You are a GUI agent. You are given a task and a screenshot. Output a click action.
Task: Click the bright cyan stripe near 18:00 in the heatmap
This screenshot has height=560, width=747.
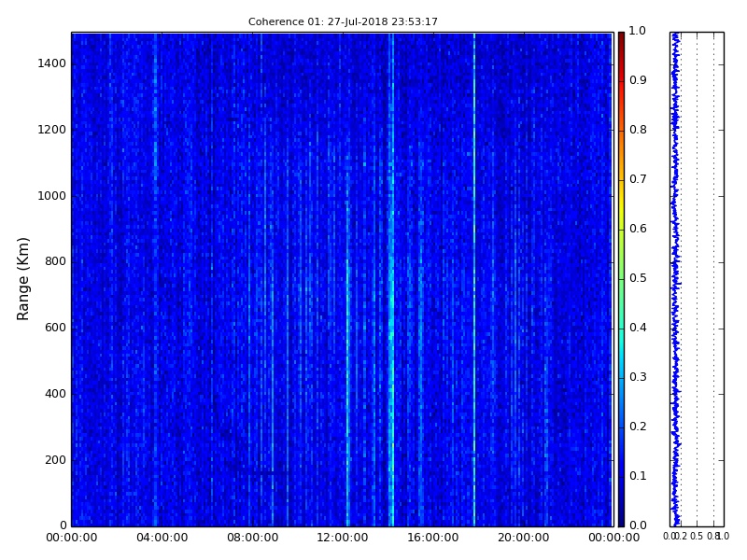click(474, 279)
